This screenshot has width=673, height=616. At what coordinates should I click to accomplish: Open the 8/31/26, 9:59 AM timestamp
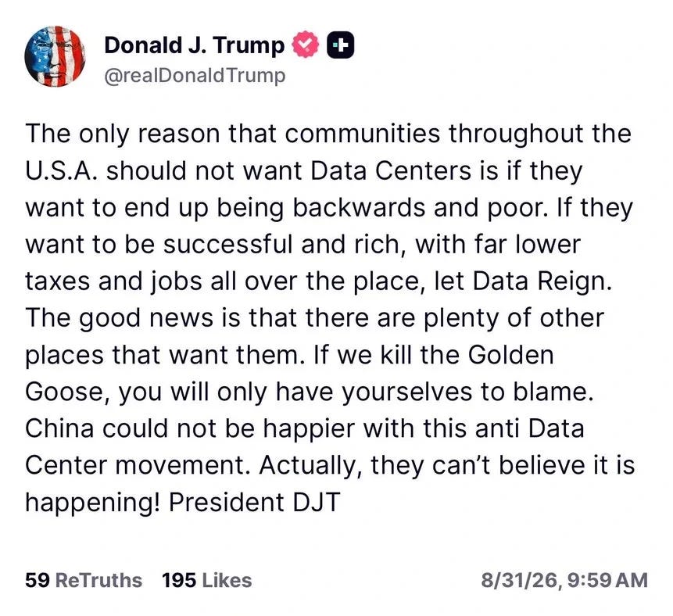point(564,580)
